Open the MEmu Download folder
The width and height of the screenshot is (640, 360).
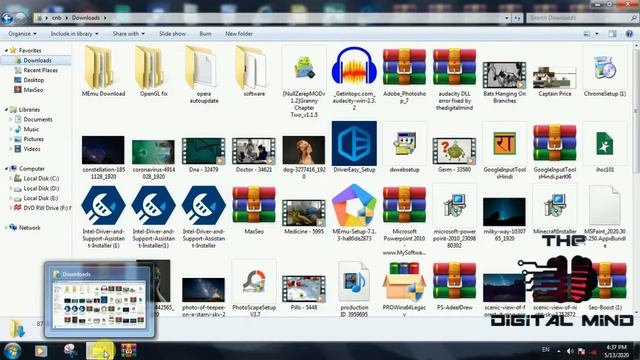103,71
